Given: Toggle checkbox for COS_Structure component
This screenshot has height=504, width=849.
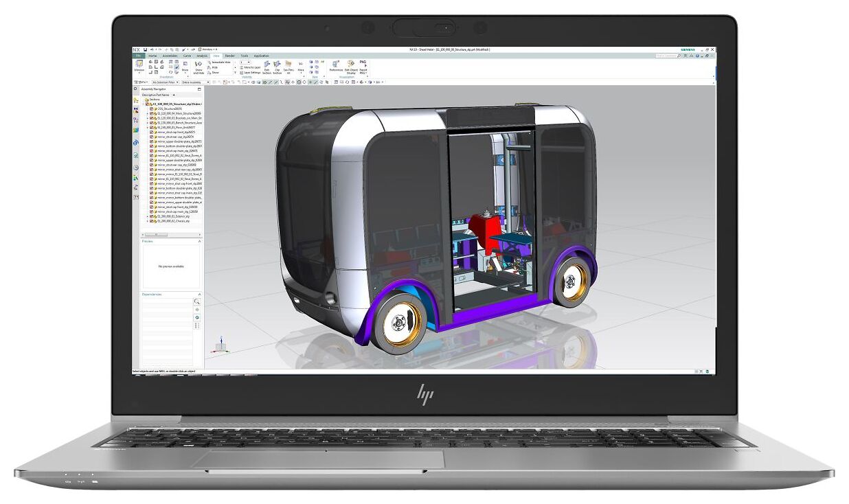Looking at the screenshot, I should pos(152,108).
